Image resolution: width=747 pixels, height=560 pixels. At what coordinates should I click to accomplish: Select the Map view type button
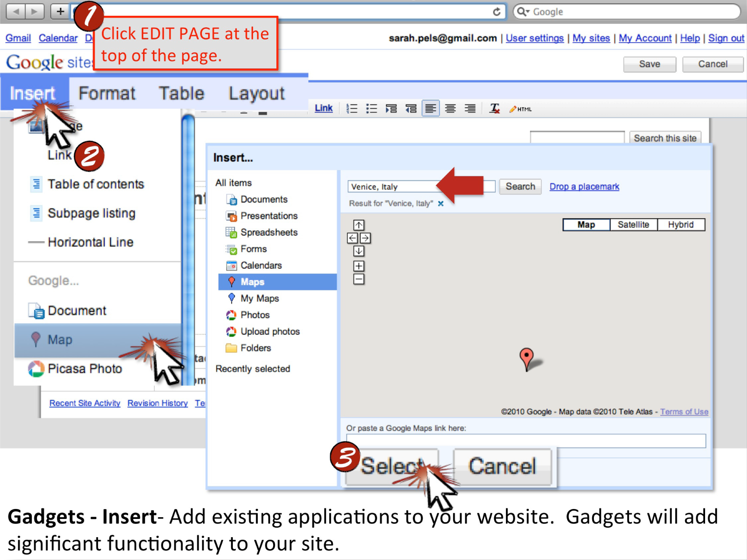click(586, 224)
